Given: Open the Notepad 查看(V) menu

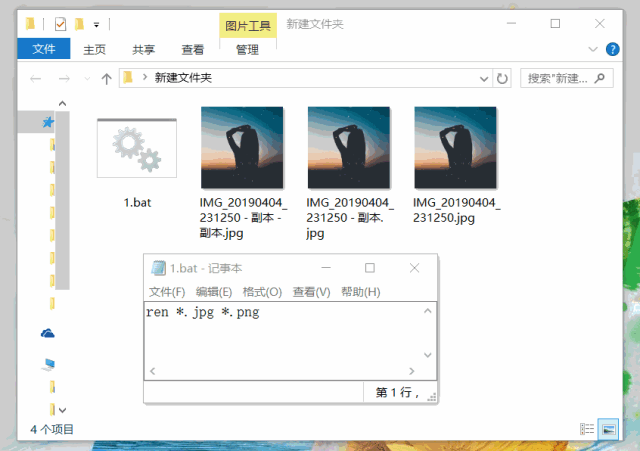Looking at the screenshot, I should (311, 292).
